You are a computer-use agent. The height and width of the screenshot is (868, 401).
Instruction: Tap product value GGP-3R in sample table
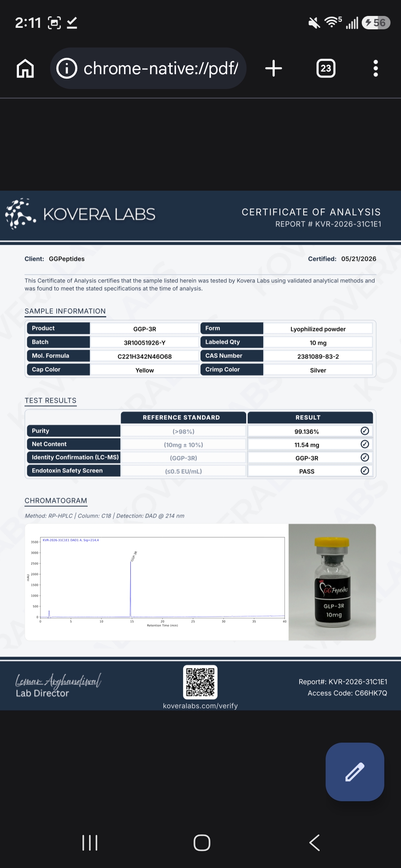pos(145,329)
